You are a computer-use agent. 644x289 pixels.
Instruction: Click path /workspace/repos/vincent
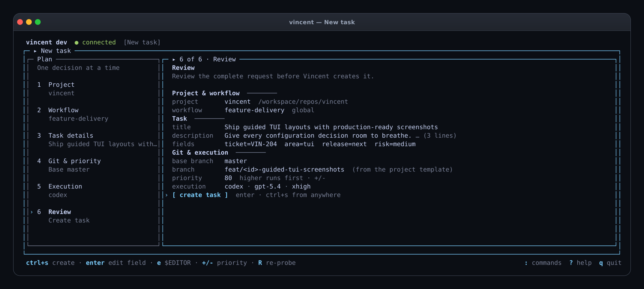point(303,102)
